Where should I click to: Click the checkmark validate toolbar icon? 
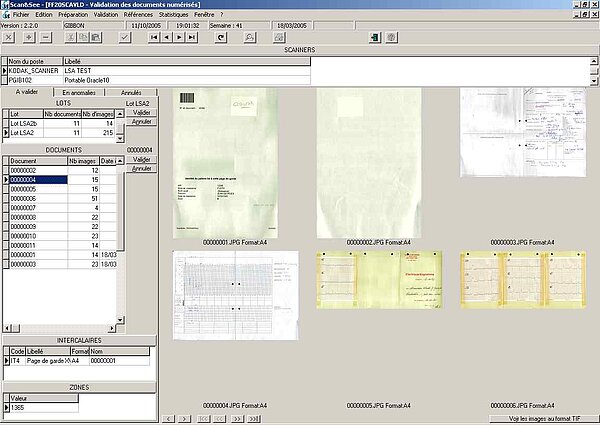tap(124, 37)
